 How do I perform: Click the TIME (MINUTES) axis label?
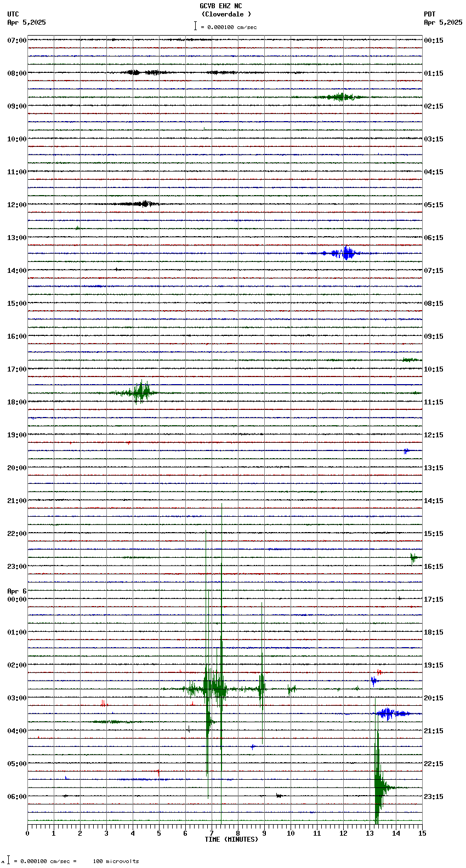231,840
